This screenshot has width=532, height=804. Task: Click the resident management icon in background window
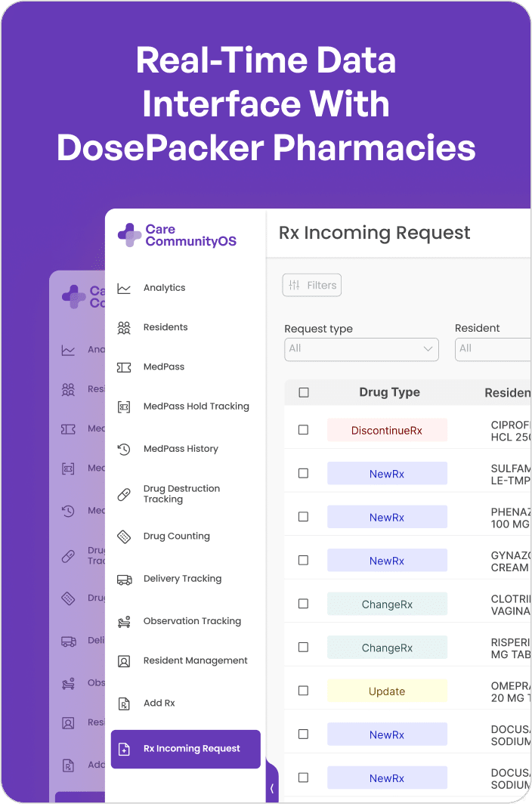[x=68, y=723]
